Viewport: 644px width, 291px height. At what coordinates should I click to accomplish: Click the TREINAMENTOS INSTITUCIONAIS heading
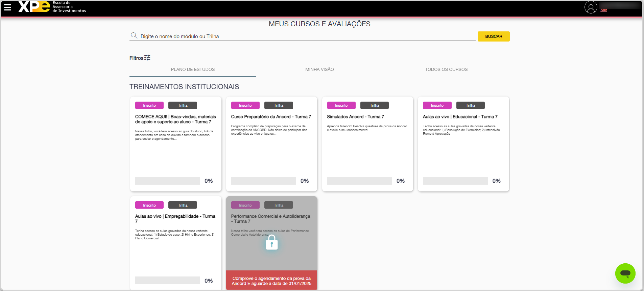tap(184, 87)
